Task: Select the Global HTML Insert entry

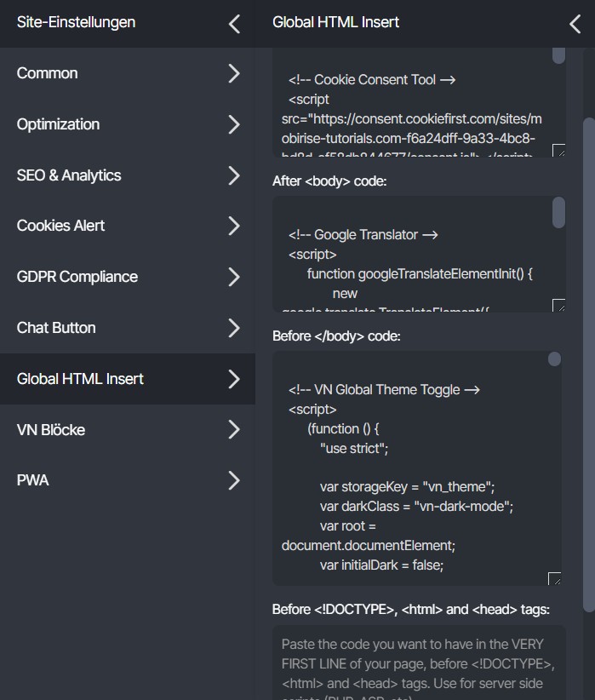Action: [x=128, y=379]
